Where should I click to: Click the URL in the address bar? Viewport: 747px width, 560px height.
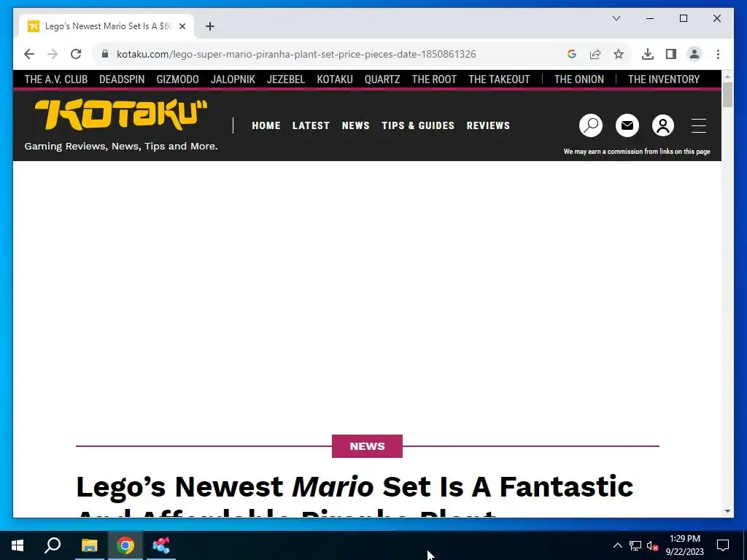(296, 54)
